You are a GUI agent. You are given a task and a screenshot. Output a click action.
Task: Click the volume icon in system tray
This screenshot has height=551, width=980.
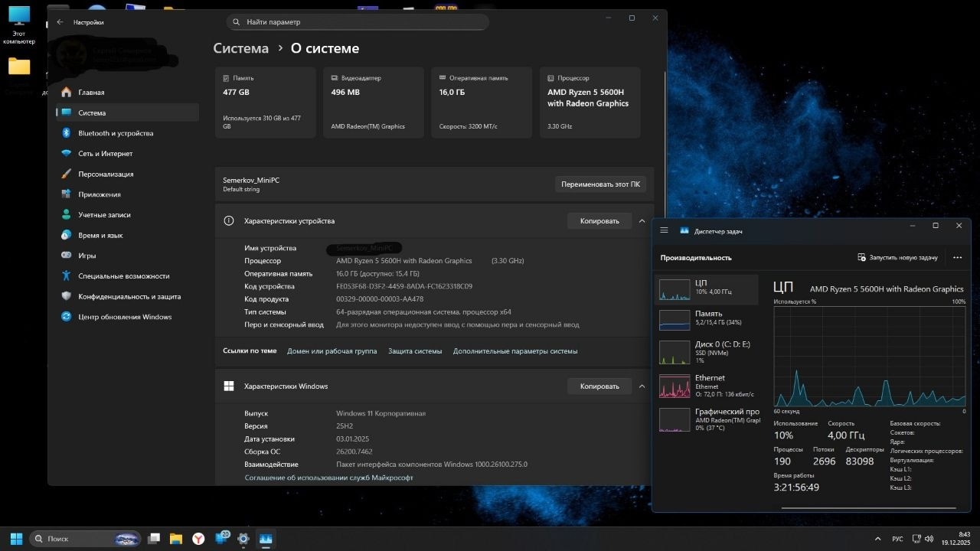[x=929, y=539]
